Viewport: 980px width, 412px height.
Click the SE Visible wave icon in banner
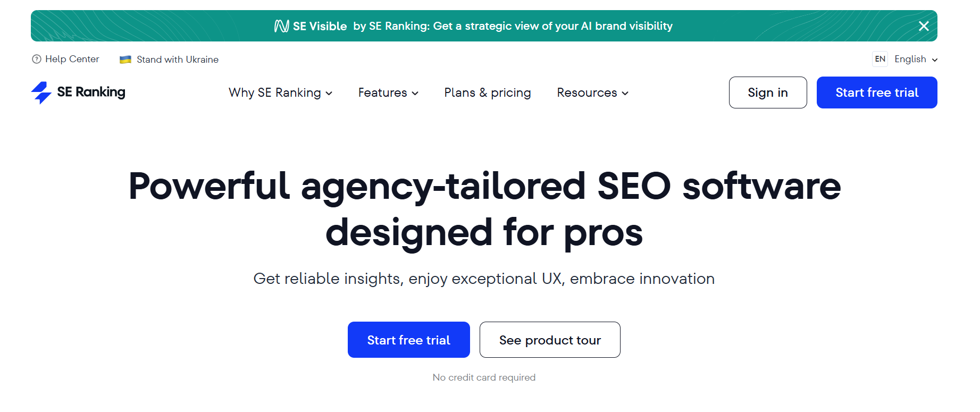coord(280,26)
